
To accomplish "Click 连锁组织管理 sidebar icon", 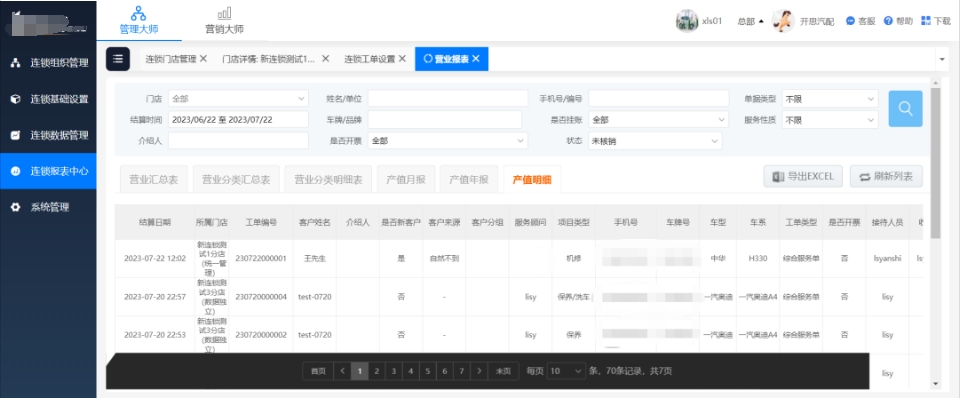I will click(16, 62).
